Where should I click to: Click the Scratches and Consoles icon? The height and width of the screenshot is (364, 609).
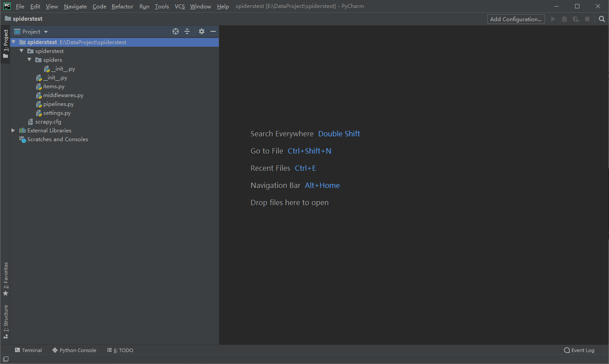click(x=23, y=139)
